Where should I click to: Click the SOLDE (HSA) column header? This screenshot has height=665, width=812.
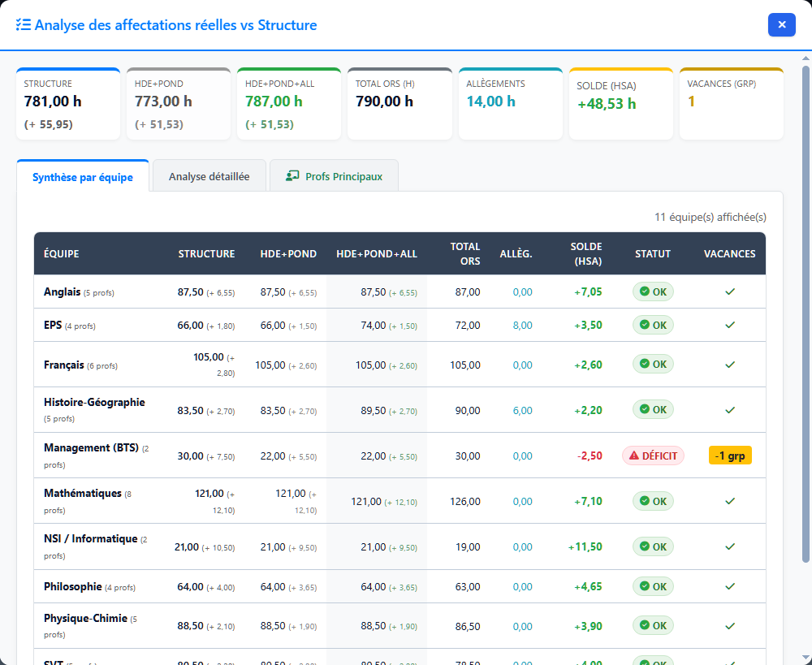586,254
